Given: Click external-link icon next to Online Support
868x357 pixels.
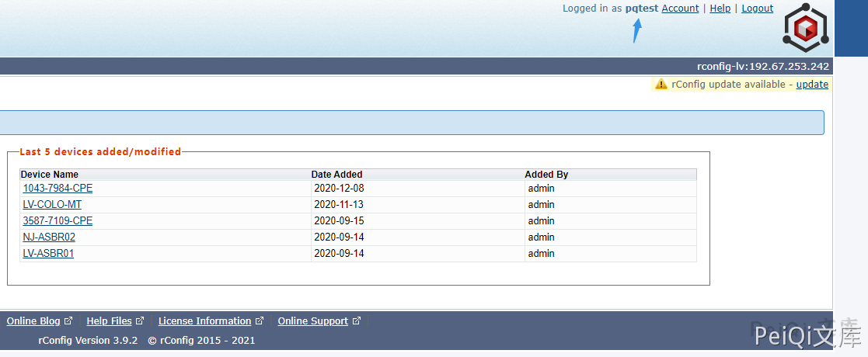Looking at the screenshot, I should pos(357,321).
